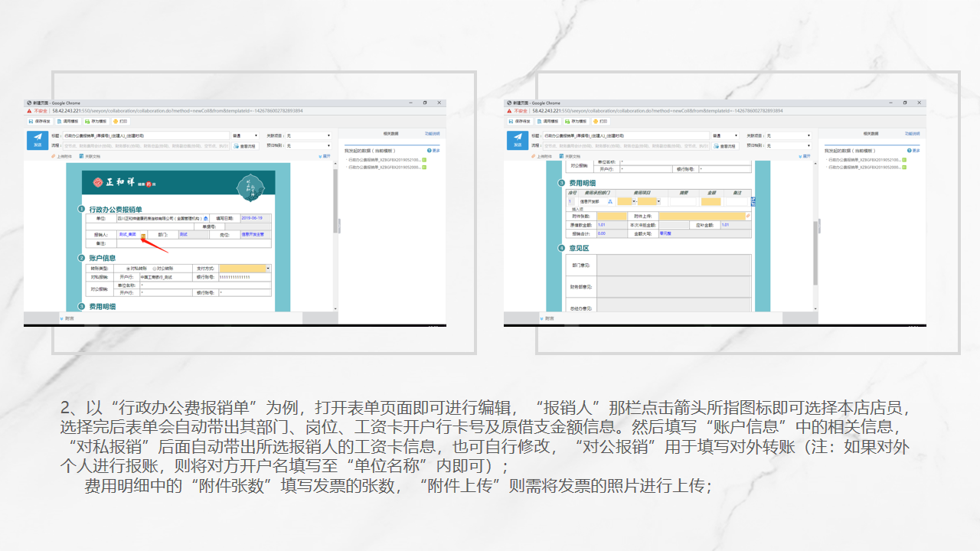
Task: Expand 附言 section at bottom of left screenshot
Action: 67,318
